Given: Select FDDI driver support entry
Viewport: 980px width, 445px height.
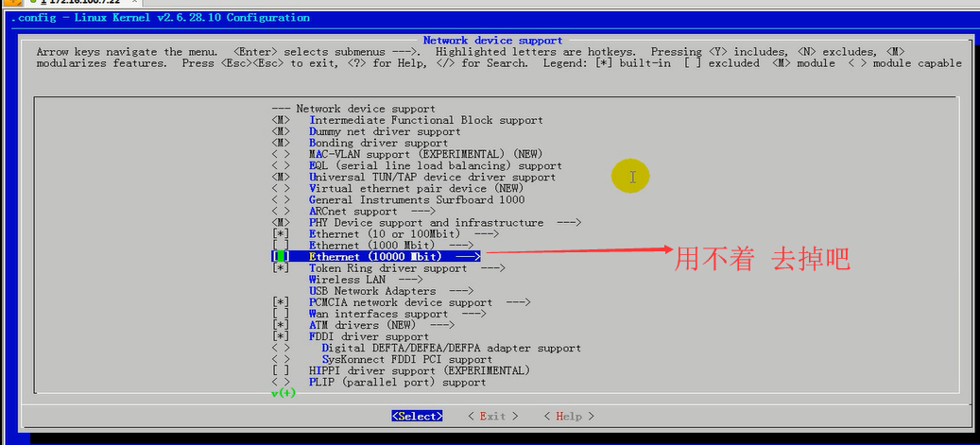Looking at the screenshot, I should point(369,336).
